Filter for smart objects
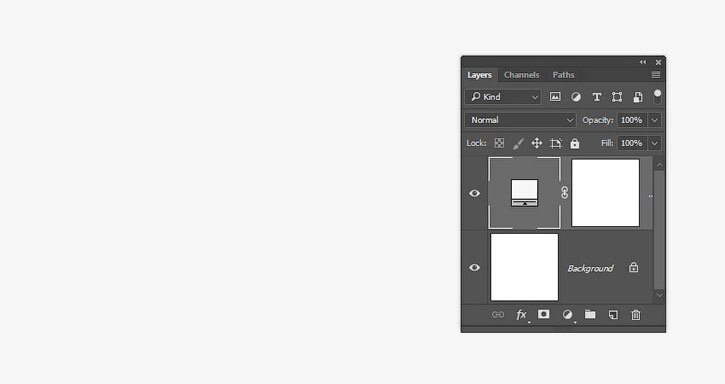This screenshot has width=725, height=384. tap(638, 97)
